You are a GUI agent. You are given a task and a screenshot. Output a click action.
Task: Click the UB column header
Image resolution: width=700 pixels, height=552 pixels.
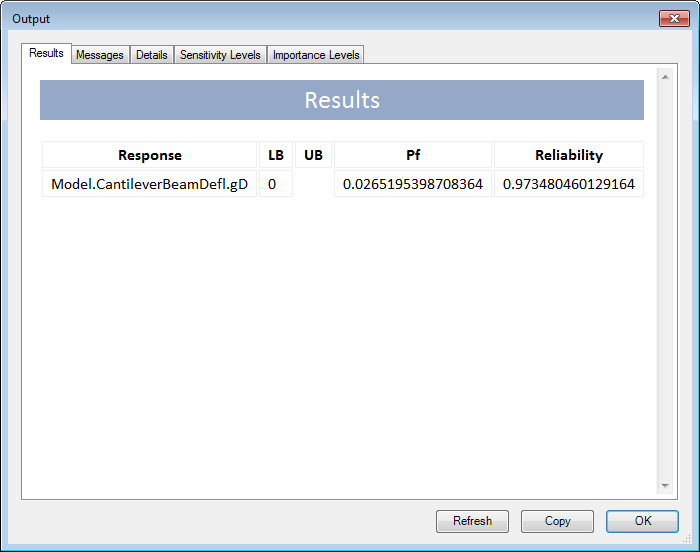pyautogui.click(x=313, y=155)
